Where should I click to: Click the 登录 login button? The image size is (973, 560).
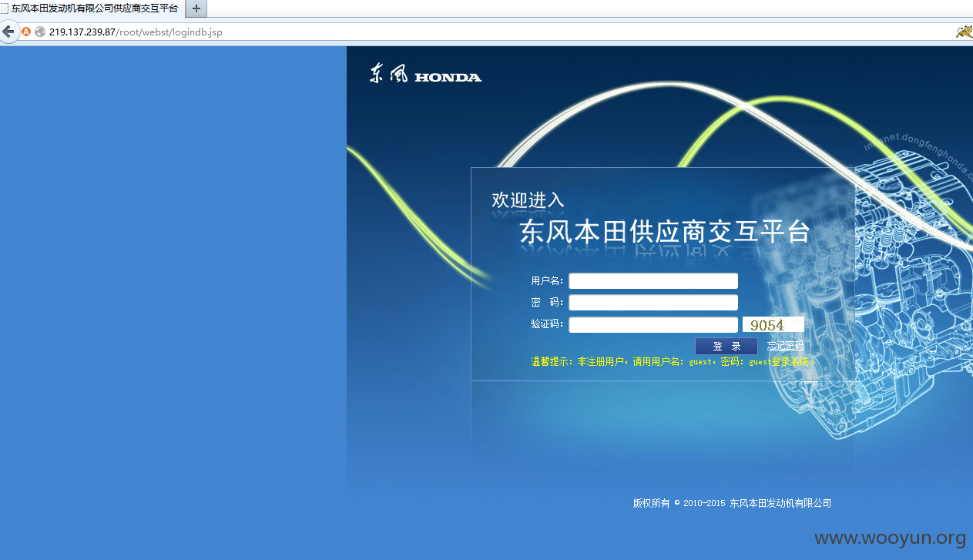pyautogui.click(x=726, y=347)
